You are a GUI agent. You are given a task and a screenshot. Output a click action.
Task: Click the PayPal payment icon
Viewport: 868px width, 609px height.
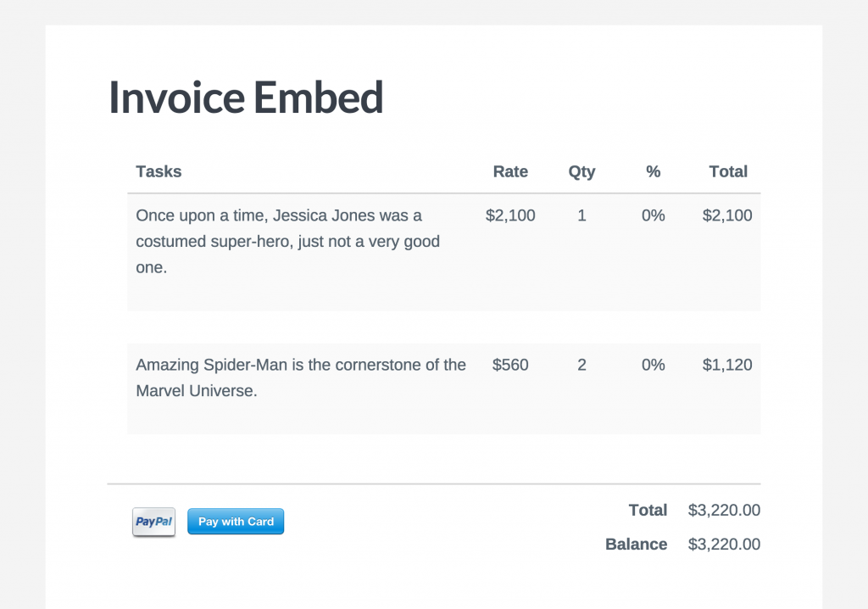click(x=153, y=522)
